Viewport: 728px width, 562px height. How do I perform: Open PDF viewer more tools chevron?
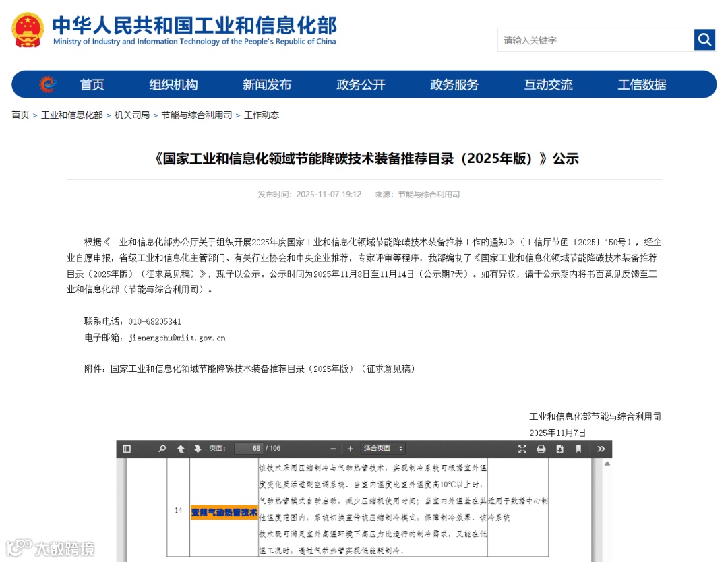[601, 449]
